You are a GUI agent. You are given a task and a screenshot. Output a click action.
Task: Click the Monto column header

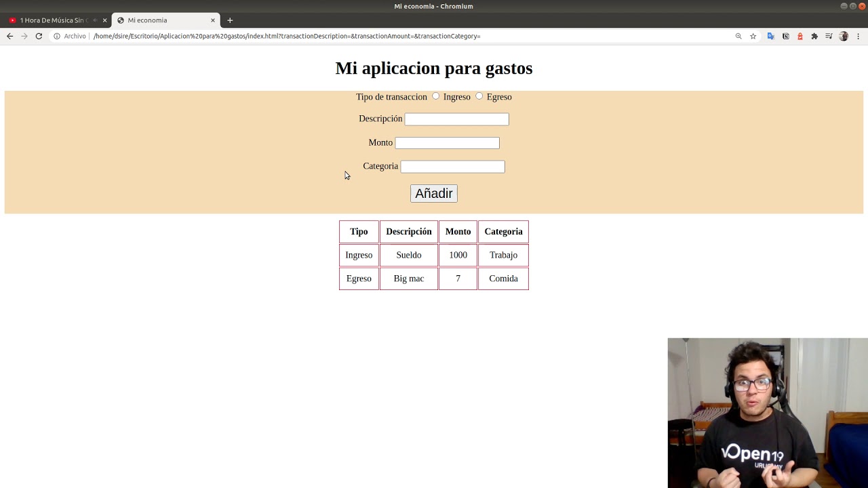(458, 232)
